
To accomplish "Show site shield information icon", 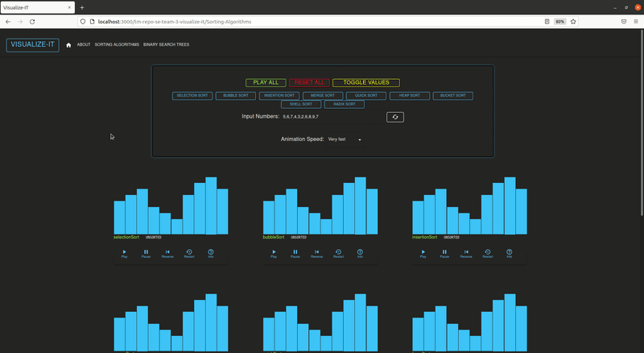I will click(x=83, y=22).
